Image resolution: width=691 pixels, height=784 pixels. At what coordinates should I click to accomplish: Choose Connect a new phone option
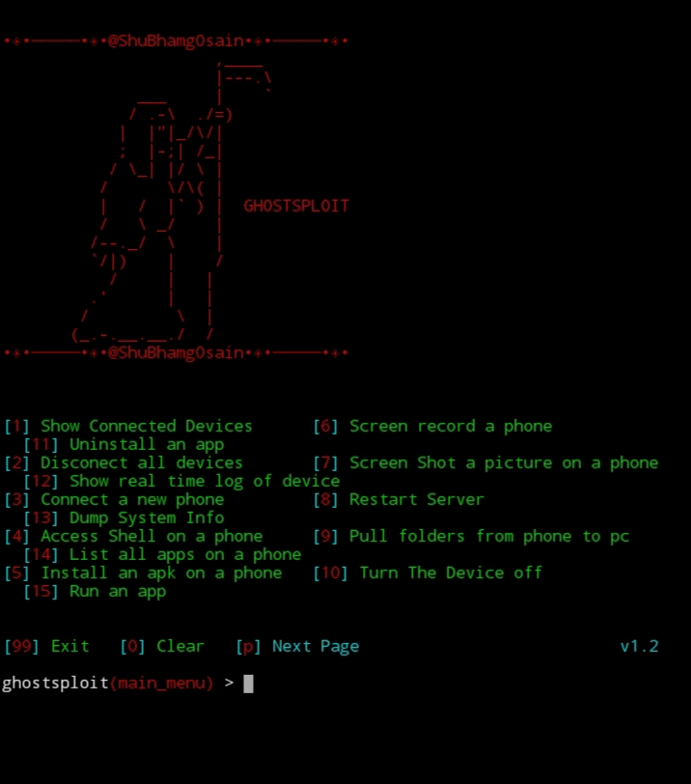pos(115,499)
